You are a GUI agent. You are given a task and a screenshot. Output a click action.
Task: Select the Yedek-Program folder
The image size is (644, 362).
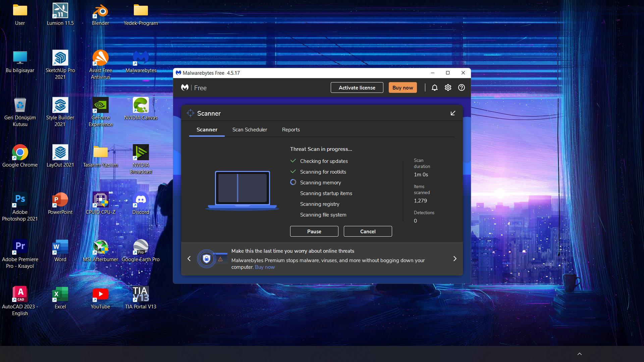[141, 15]
